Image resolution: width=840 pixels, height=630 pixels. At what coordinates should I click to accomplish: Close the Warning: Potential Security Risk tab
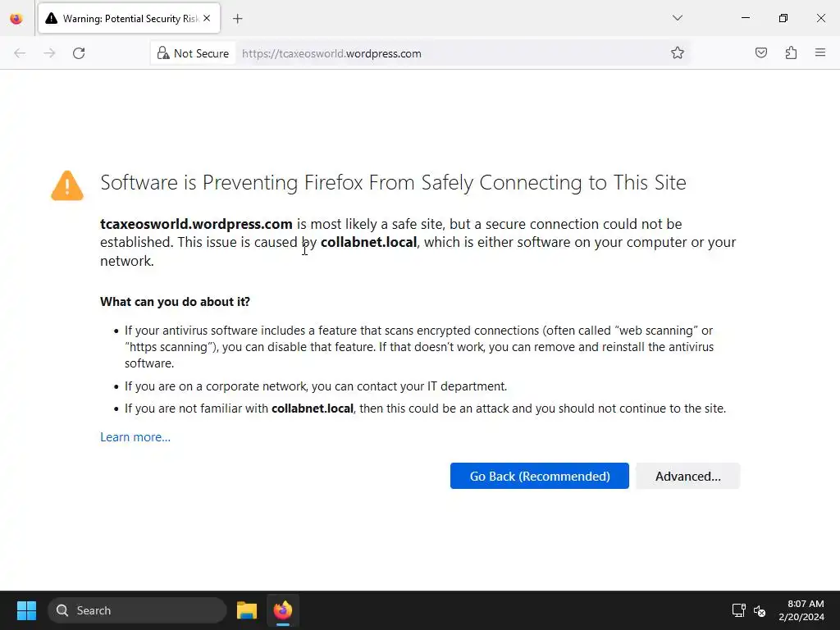pos(207,18)
